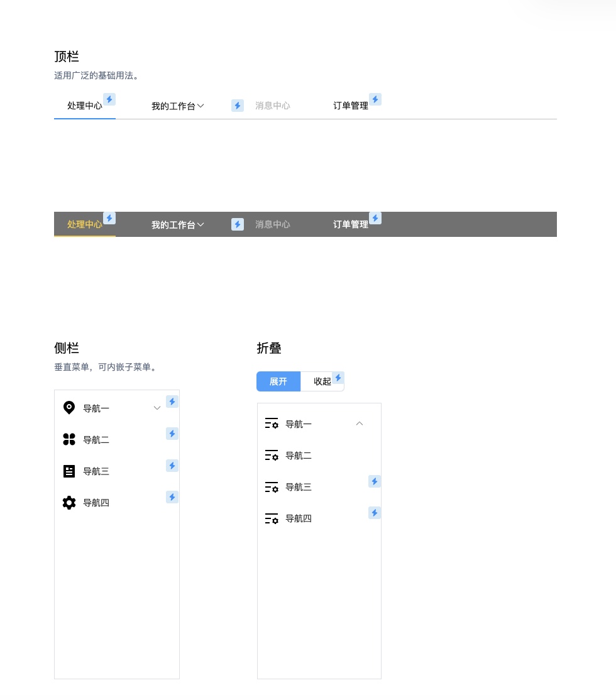Select sidebar 导航四 text label
616x700 pixels.
click(96, 503)
